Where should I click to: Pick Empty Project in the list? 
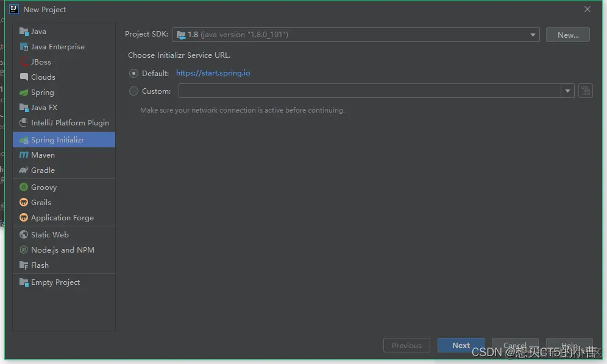(64, 282)
